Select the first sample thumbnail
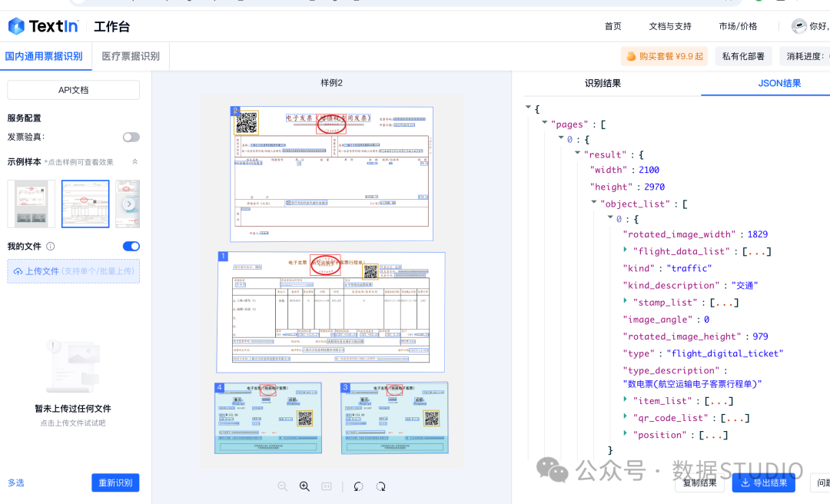The image size is (830, 504). click(x=32, y=204)
